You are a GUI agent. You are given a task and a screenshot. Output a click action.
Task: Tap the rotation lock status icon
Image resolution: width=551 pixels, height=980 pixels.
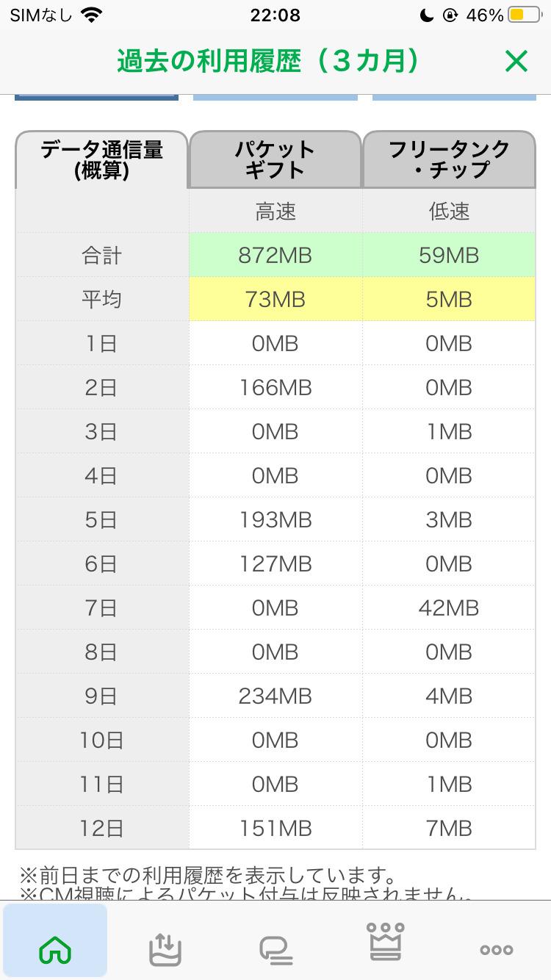click(450, 15)
